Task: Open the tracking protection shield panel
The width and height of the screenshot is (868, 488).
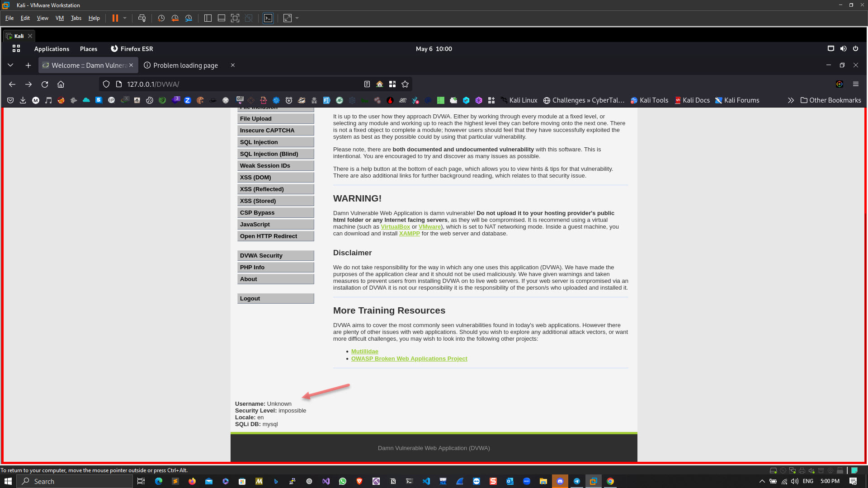Action: coord(106,84)
